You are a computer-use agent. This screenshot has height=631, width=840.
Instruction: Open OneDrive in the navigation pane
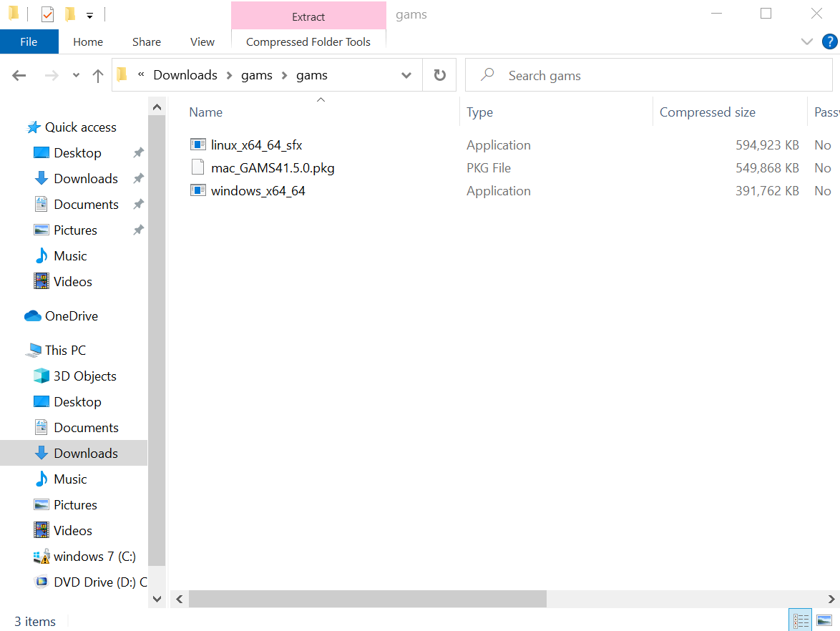[x=72, y=316]
